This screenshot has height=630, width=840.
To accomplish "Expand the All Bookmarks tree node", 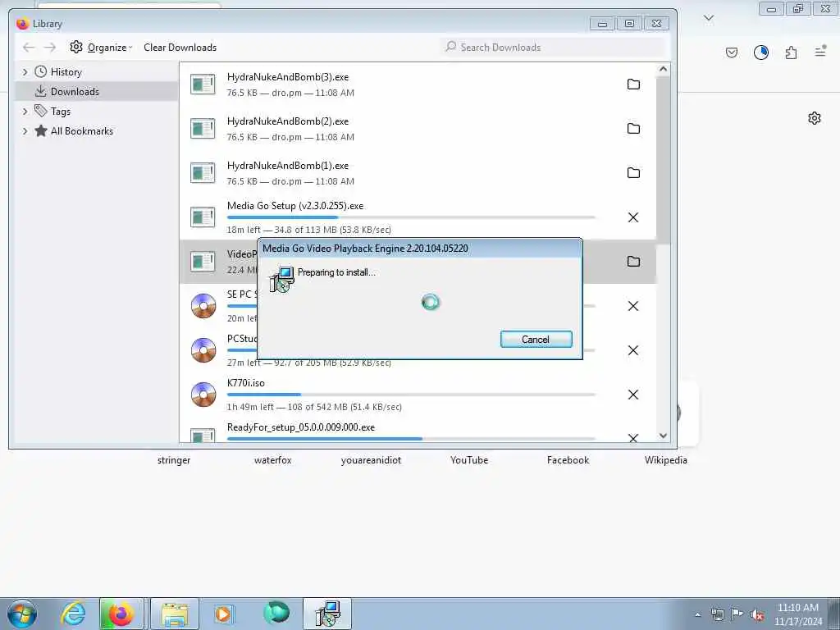I will point(25,131).
